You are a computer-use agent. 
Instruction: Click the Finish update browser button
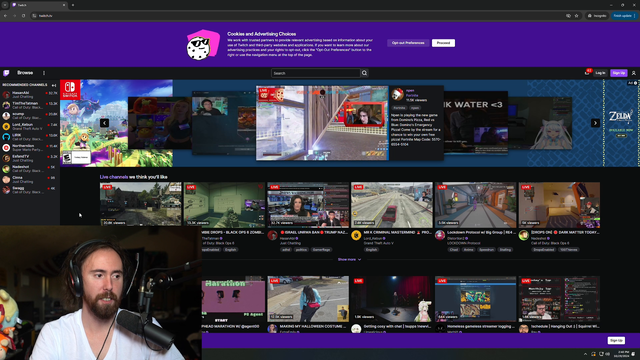pos(624,16)
